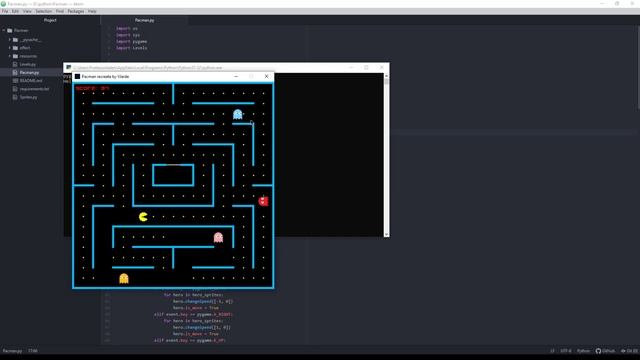The width and height of the screenshot is (640, 360).
Task: Click the resources folder icon
Action: coord(16,56)
